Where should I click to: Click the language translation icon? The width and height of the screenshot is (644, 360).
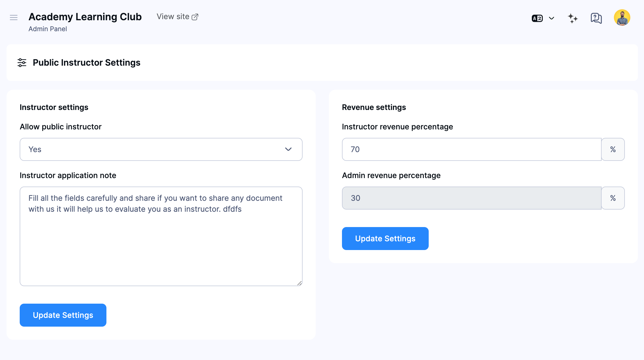pyautogui.click(x=537, y=18)
